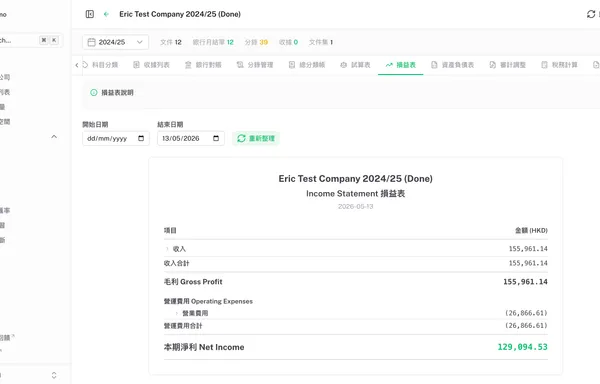Click the 收入合計 row label

(x=176, y=263)
